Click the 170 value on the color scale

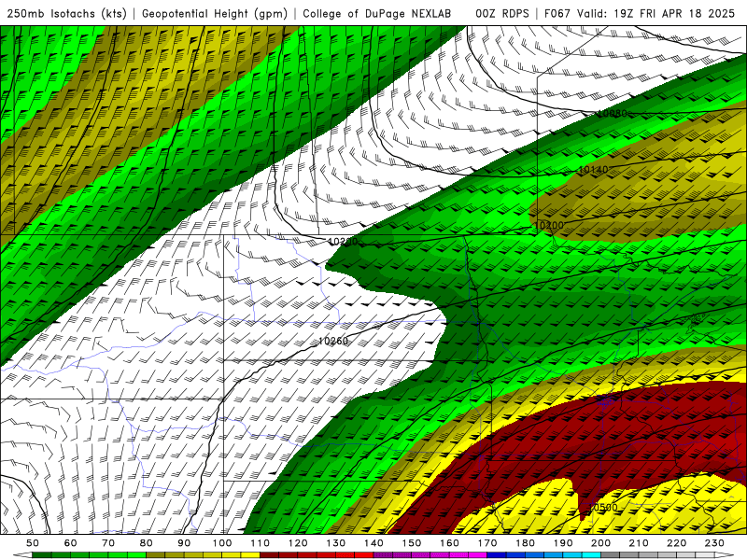click(487, 543)
